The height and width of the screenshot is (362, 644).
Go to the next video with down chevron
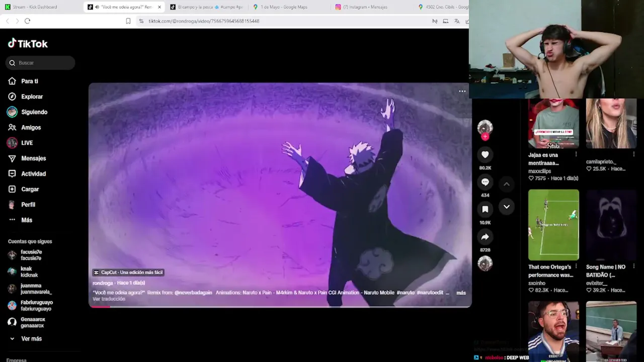click(x=507, y=207)
